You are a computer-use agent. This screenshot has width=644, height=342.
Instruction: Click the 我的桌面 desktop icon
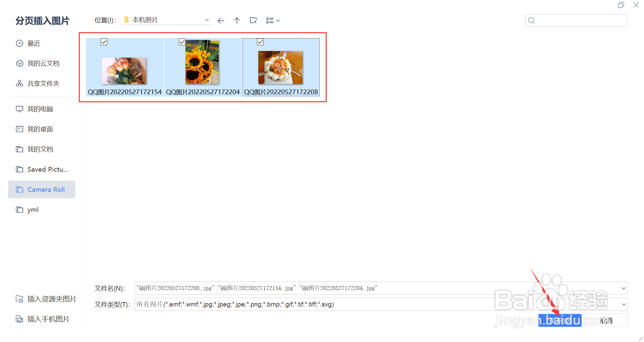[x=19, y=129]
